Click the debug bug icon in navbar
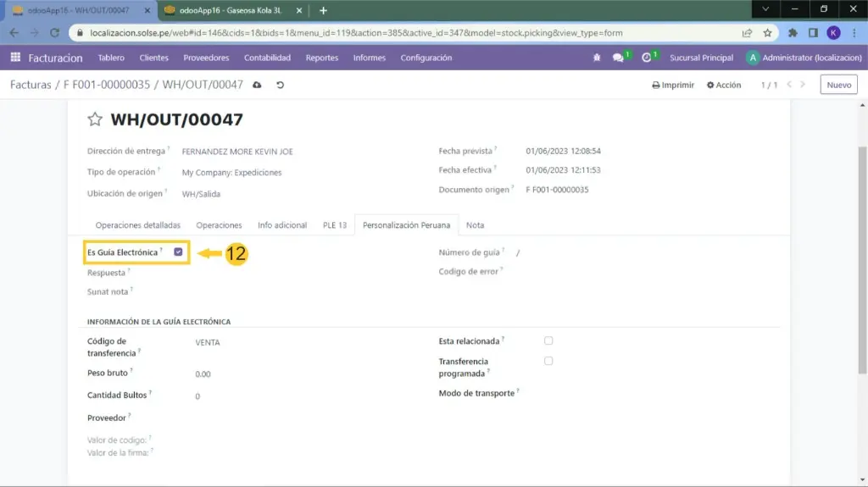 click(x=597, y=58)
